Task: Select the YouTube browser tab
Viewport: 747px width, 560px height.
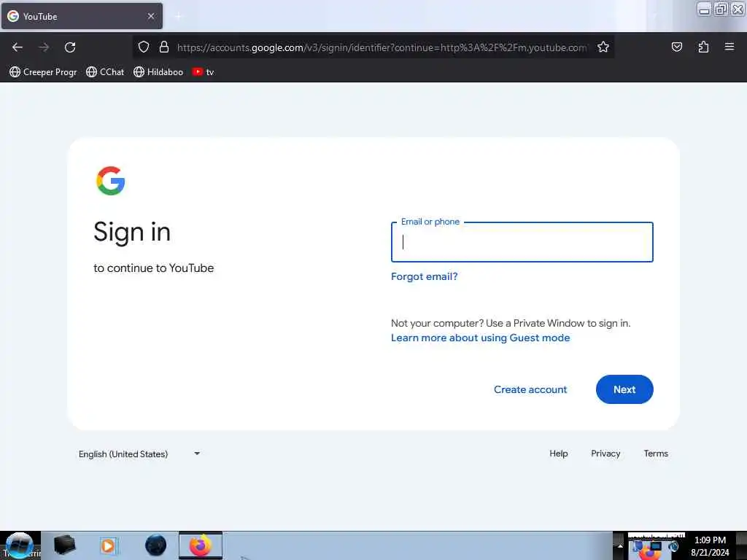Action: point(82,16)
